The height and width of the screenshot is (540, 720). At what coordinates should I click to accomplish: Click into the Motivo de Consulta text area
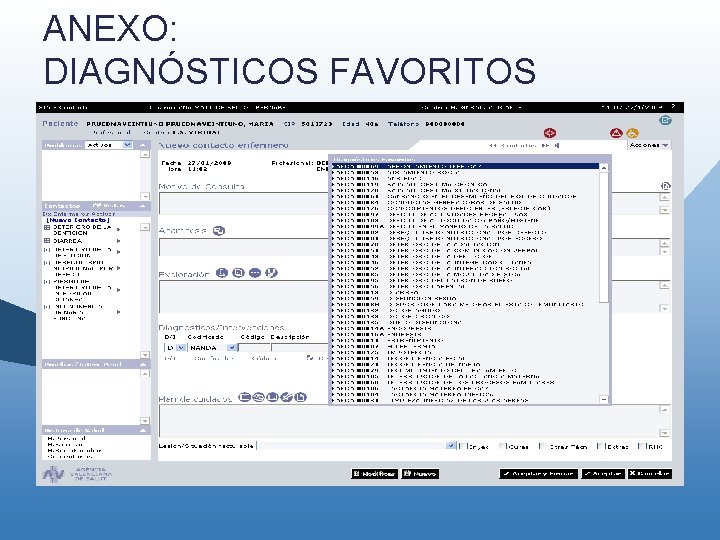pos(243,203)
